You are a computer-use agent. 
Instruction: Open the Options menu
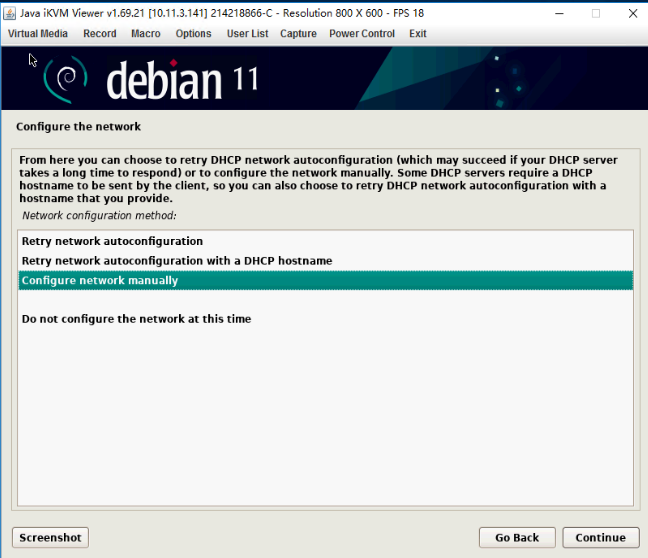tap(193, 33)
